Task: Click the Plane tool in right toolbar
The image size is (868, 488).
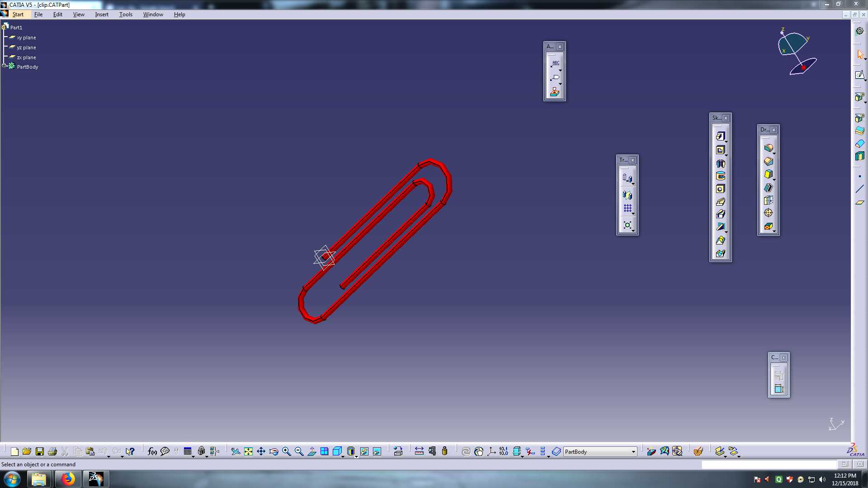Action: tap(859, 202)
